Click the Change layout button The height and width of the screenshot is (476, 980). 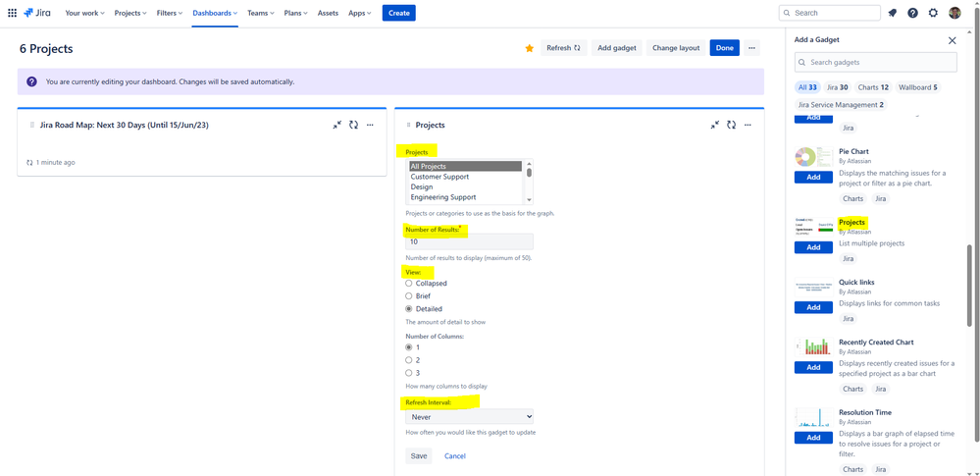pyautogui.click(x=676, y=48)
